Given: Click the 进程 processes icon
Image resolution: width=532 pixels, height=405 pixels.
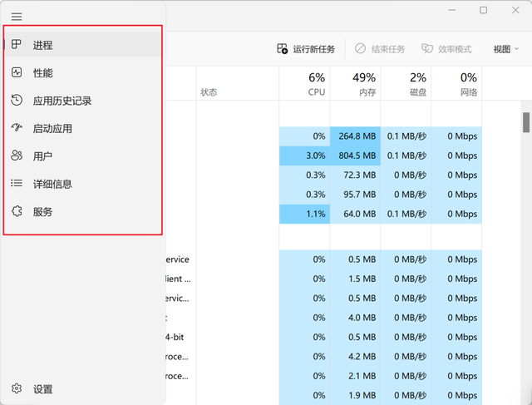Looking at the screenshot, I should (x=17, y=44).
